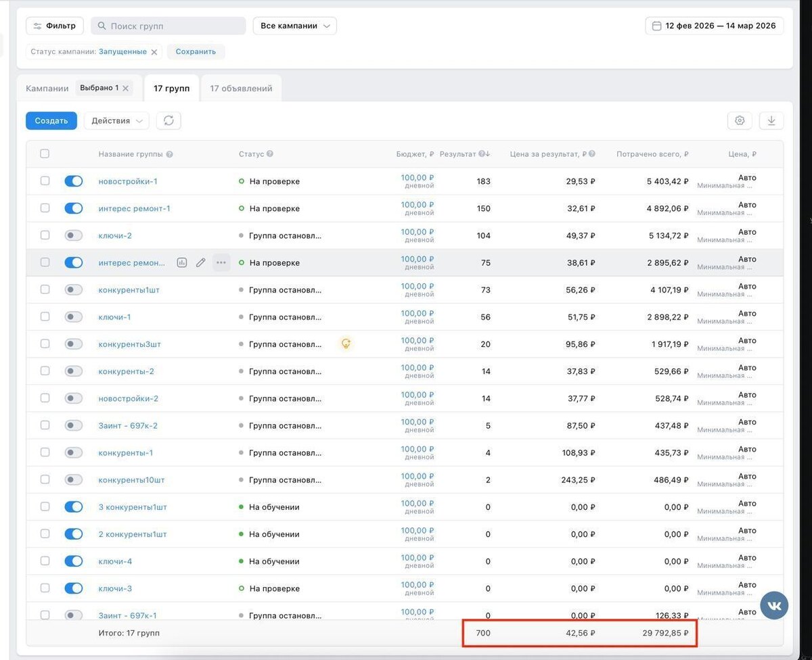Select the 17 групп tab
Screen dimensions: 812x660
click(x=172, y=88)
